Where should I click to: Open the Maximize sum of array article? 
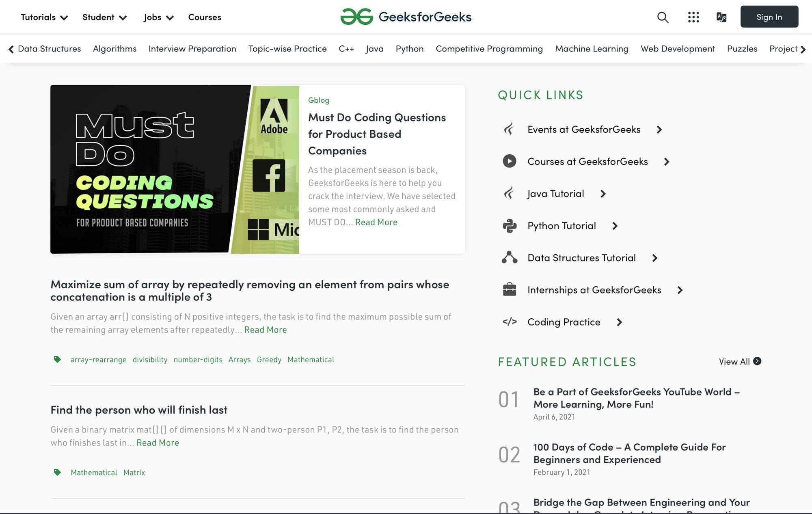click(250, 291)
